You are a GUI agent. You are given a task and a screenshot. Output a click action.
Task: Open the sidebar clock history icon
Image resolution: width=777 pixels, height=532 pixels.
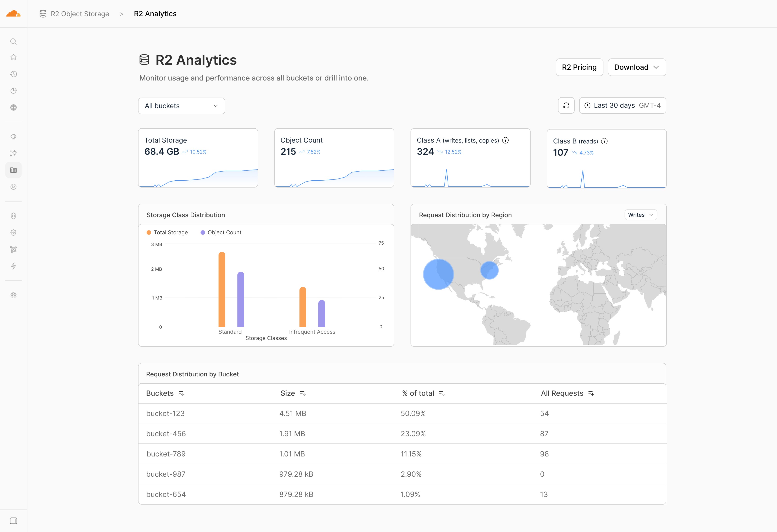[x=13, y=74]
